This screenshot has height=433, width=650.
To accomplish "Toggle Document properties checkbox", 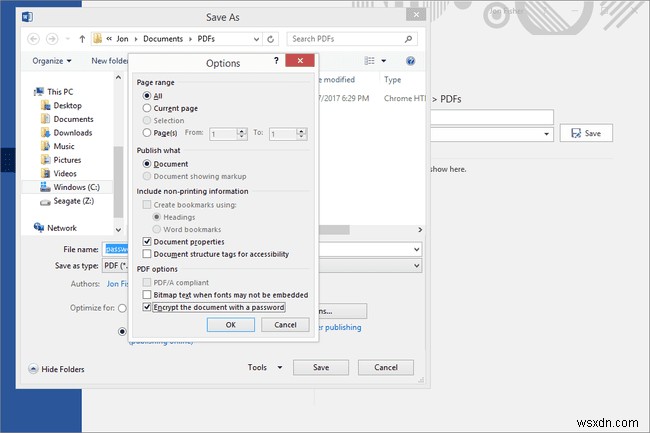I will [147, 242].
